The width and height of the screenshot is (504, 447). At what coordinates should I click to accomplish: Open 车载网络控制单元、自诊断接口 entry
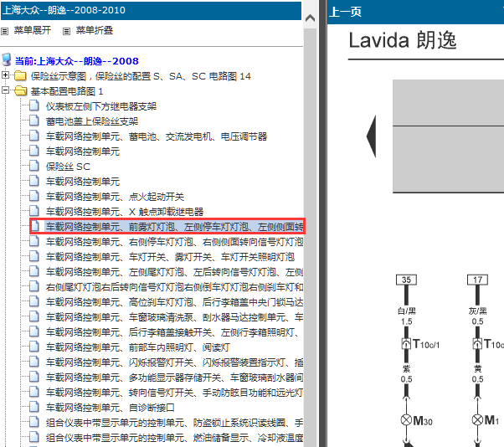(x=111, y=408)
